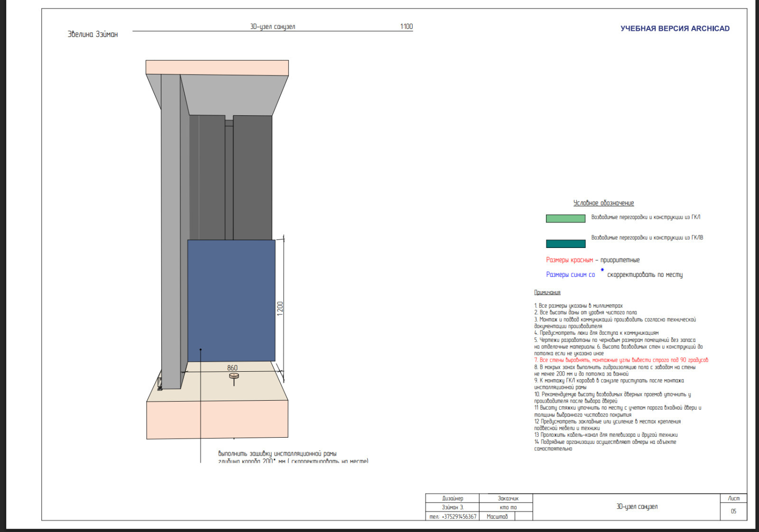Viewport: 759px width, 532px height.
Task: Click the УЧЕБНАЯ ВЕРСИЯ ARCHICAD watermark
Action: point(675,28)
